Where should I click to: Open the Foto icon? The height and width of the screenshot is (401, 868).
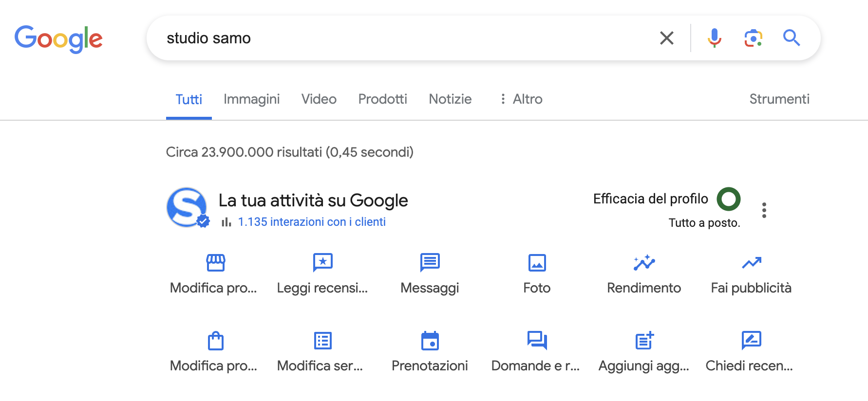(537, 263)
